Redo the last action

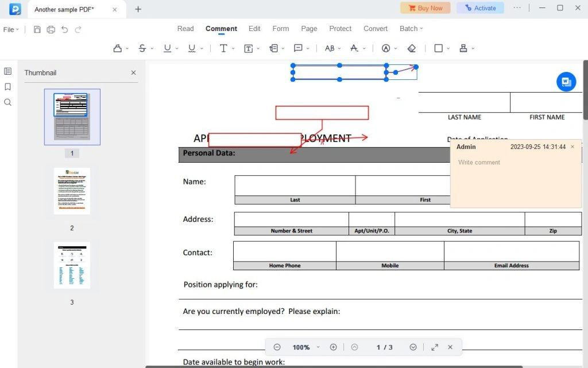tap(78, 29)
